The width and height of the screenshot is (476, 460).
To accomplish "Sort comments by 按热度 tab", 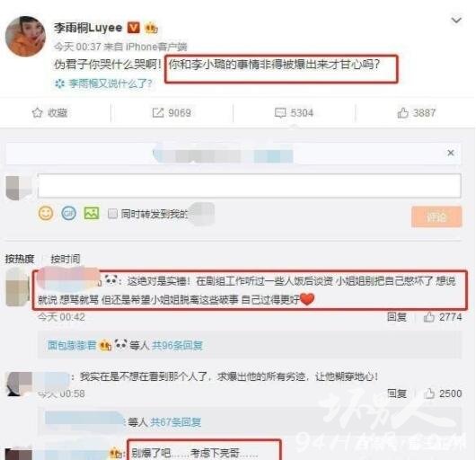I will pos(20,259).
